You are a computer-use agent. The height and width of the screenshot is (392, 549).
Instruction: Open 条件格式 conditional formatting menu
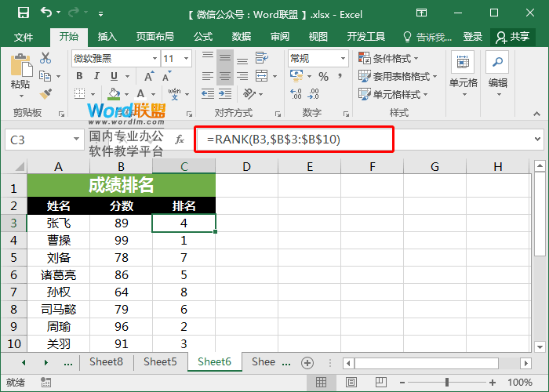coord(388,58)
